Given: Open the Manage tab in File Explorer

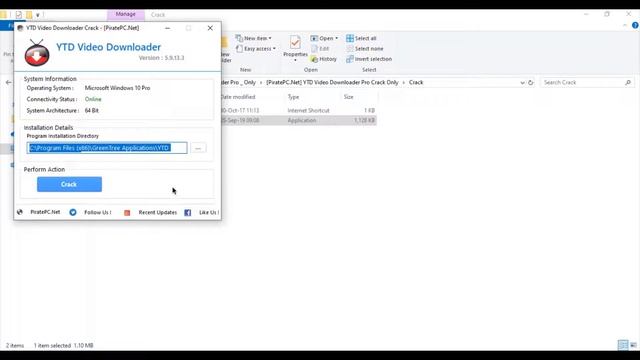Looking at the screenshot, I should pos(126,14).
